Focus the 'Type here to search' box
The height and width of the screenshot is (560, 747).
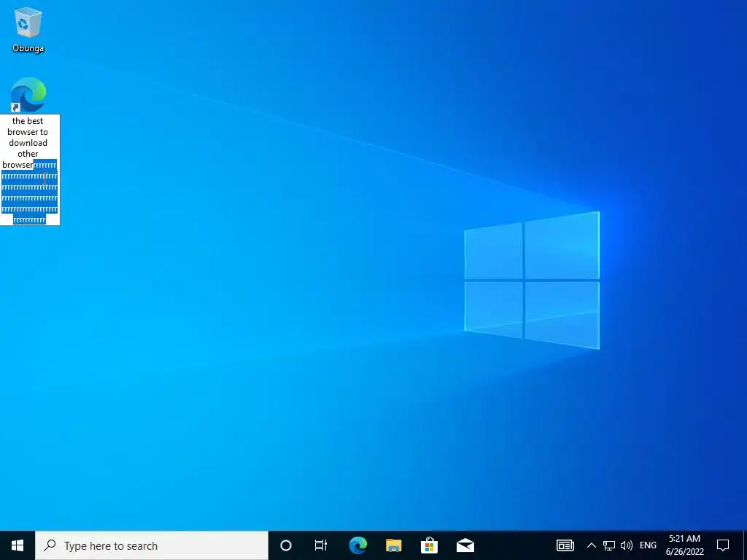[x=152, y=545]
